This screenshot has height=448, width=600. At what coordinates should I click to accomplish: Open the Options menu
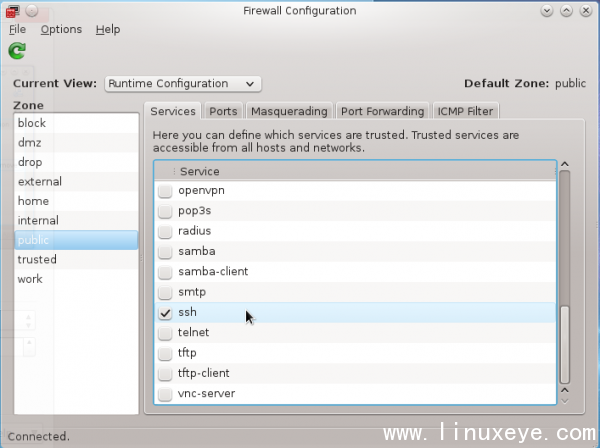point(61,29)
